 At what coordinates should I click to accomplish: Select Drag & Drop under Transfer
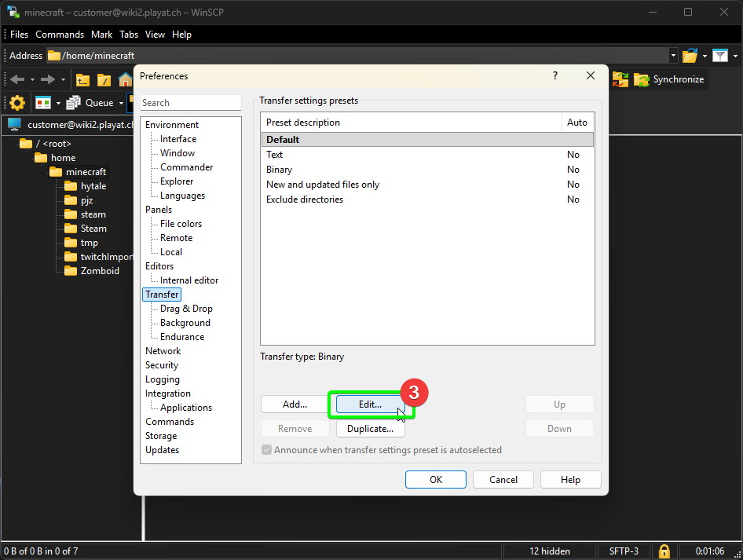(186, 309)
